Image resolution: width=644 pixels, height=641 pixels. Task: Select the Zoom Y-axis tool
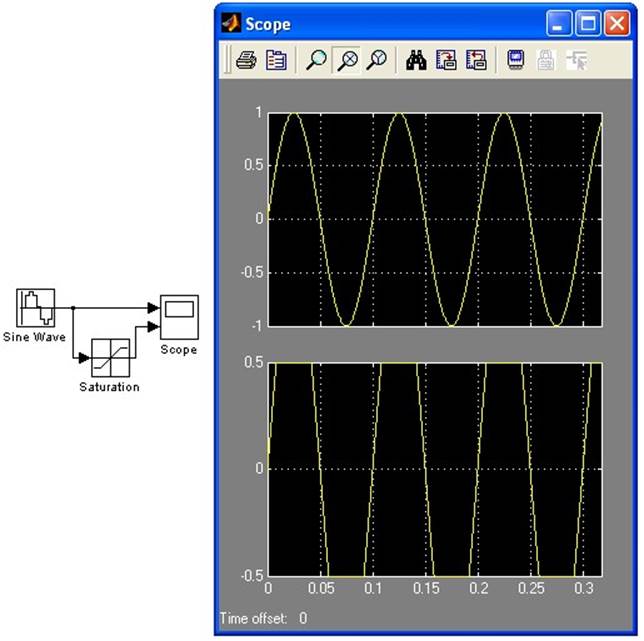376,60
